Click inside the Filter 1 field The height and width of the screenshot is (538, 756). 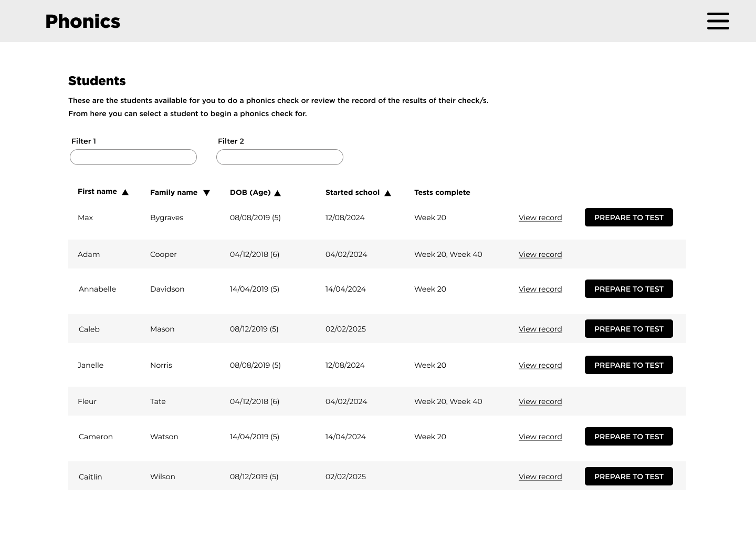(x=133, y=157)
